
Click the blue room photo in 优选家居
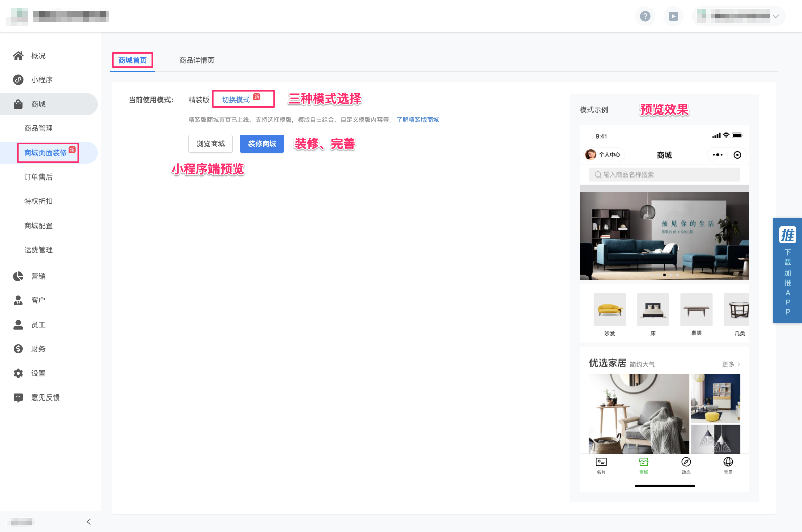pyautogui.click(x=715, y=398)
